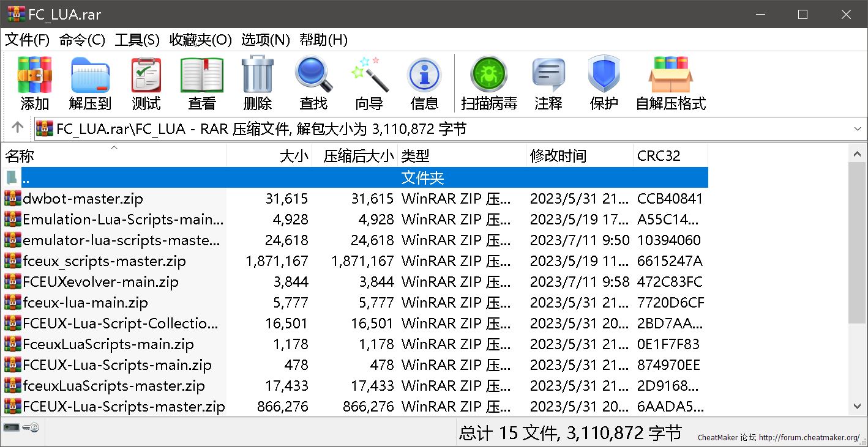Start the virus scan (扫描病毒) icon
The width and height of the screenshot is (868, 447).
[488, 75]
